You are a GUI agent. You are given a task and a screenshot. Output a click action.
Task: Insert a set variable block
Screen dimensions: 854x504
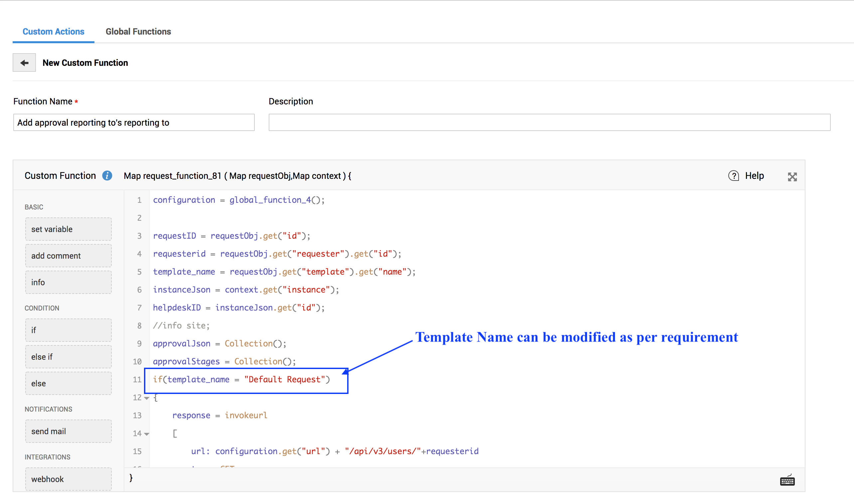point(68,229)
